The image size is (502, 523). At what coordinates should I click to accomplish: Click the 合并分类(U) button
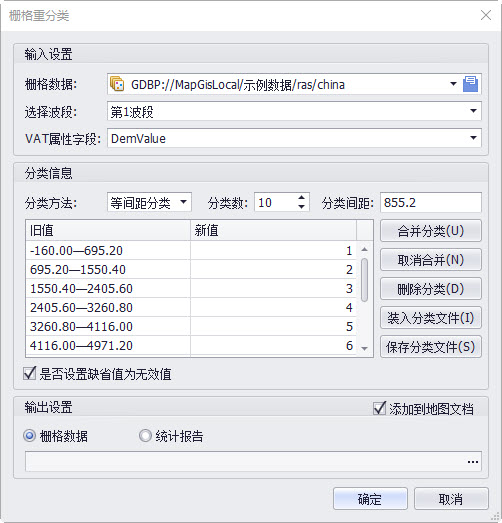tap(431, 231)
